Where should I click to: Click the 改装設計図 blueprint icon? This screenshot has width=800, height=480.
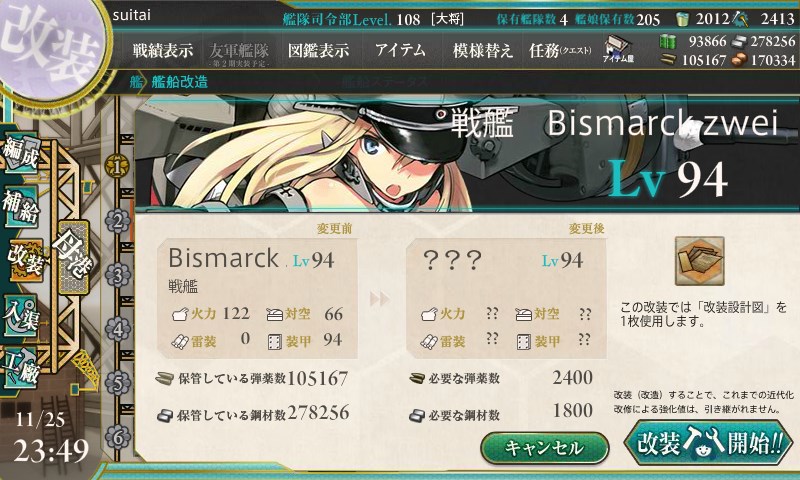pos(699,261)
